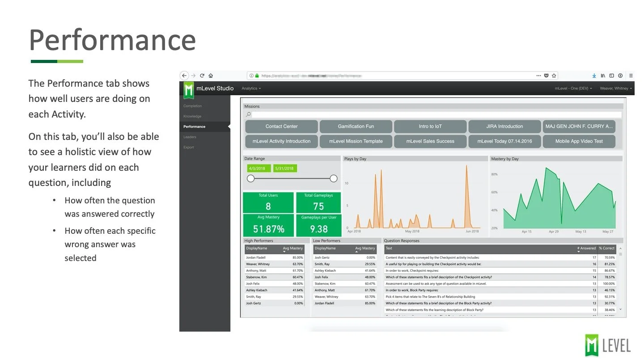Open the browser downloads arrow icon
644x362 pixels.
[x=594, y=76]
